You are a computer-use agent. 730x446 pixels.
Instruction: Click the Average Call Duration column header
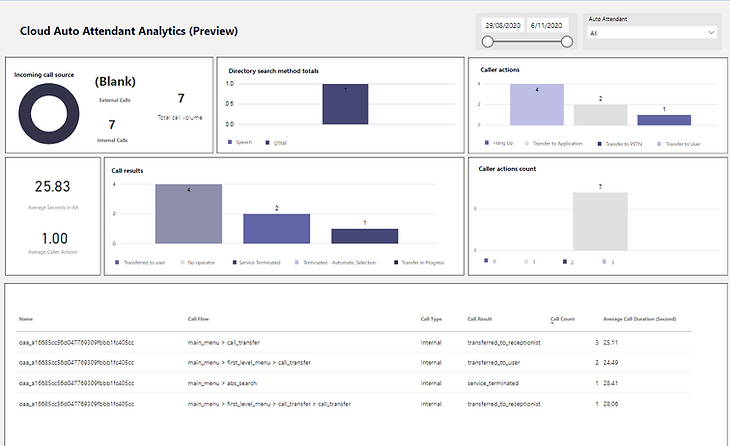coord(640,319)
